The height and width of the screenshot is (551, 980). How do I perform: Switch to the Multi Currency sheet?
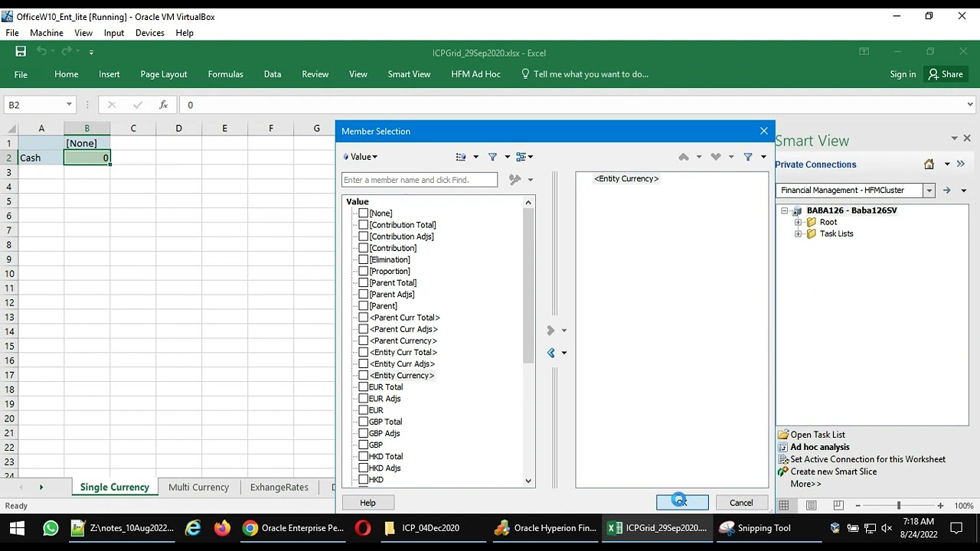pos(198,487)
